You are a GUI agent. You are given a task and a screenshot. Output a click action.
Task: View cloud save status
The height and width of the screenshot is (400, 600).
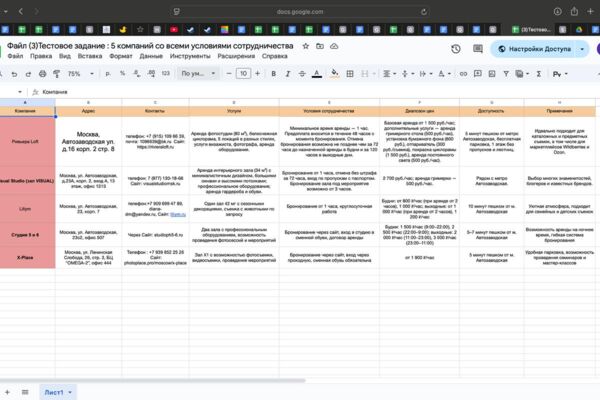[x=334, y=46]
